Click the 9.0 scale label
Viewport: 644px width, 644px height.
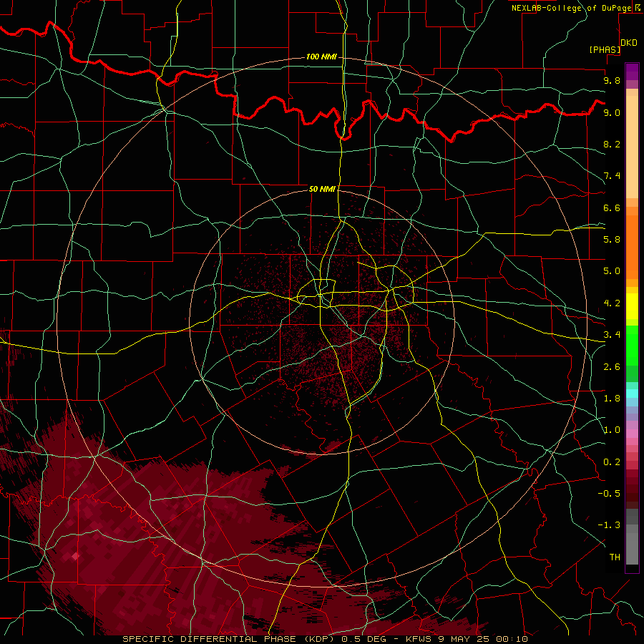(x=612, y=112)
